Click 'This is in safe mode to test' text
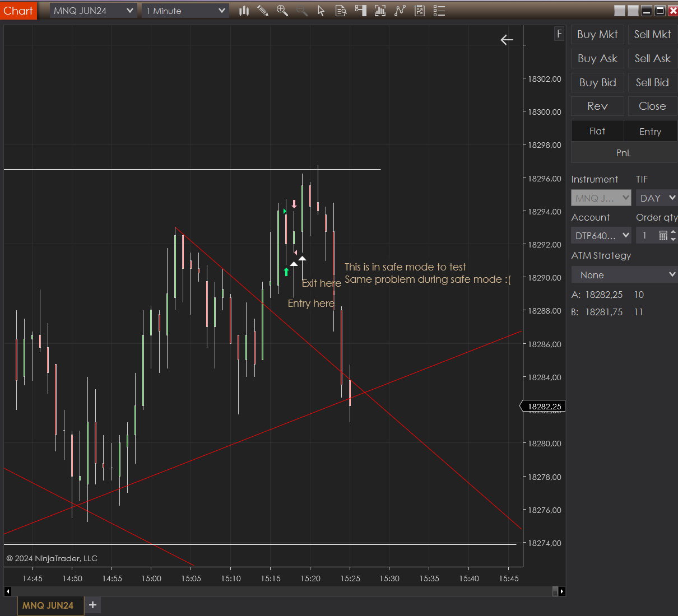 pyautogui.click(x=405, y=267)
